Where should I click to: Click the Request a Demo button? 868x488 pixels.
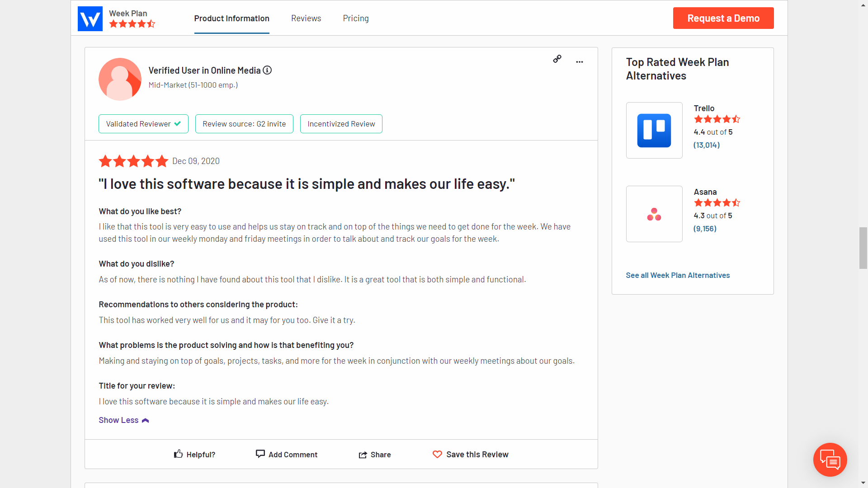[723, 18]
